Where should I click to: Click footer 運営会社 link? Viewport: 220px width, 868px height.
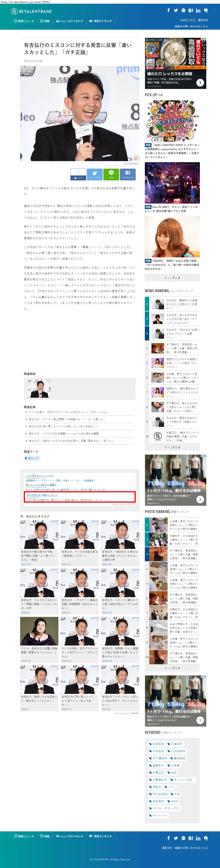pyautogui.click(x=167, y=848)
